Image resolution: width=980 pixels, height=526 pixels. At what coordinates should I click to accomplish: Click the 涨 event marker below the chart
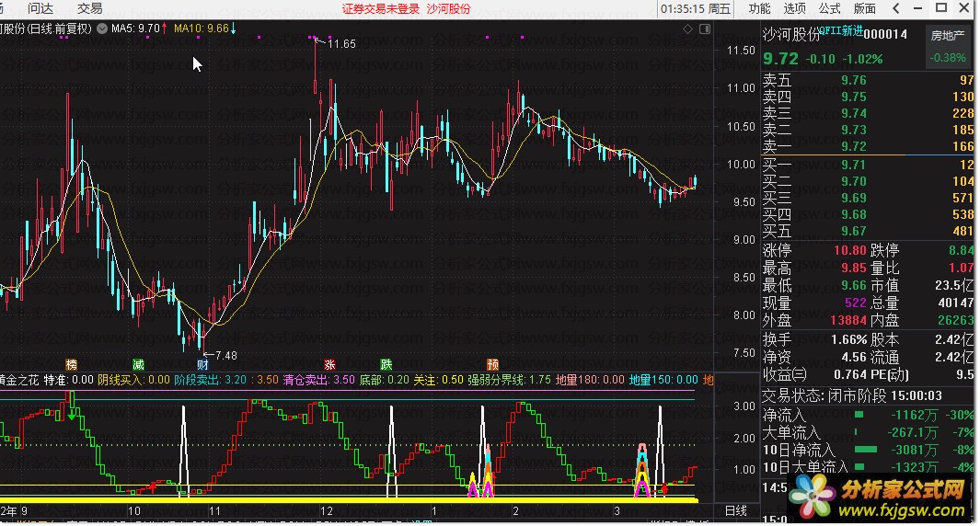[329, 364]
